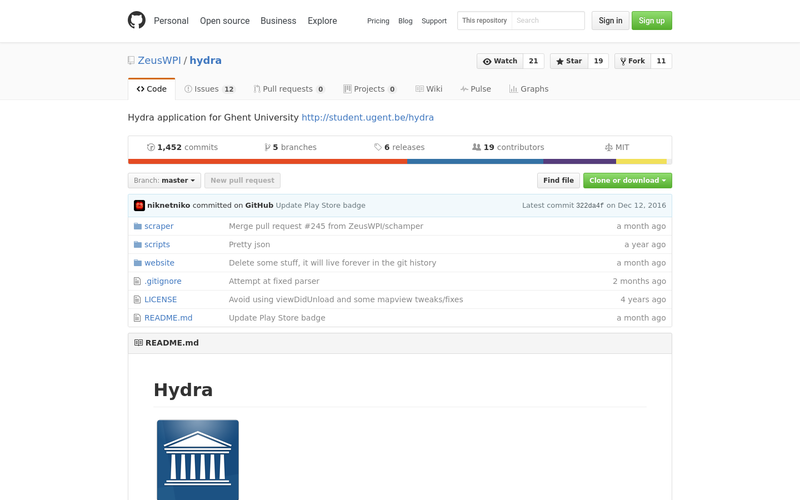The width and height of the screenshot is (800, 500).
Task: Click the purple segment of language bar
Action: click(x=580, y=162)
